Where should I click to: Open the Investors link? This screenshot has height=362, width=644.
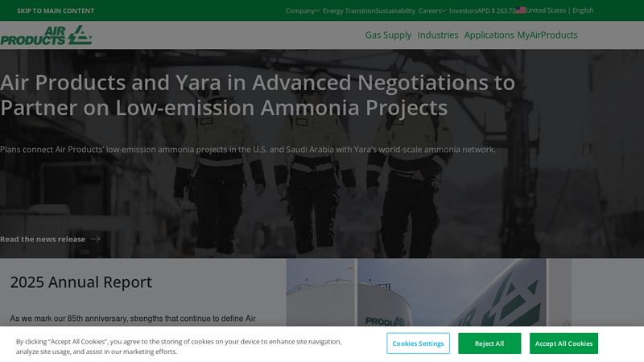tap(463, 10)
